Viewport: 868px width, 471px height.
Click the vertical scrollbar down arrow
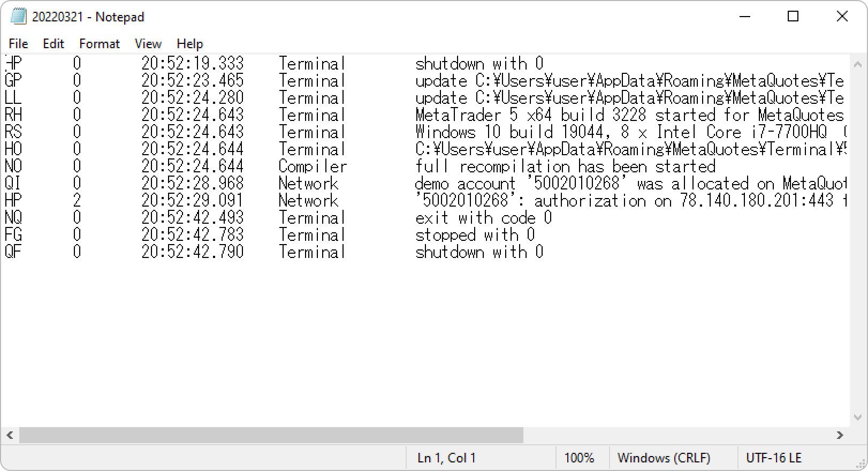(x=858, y=417)
